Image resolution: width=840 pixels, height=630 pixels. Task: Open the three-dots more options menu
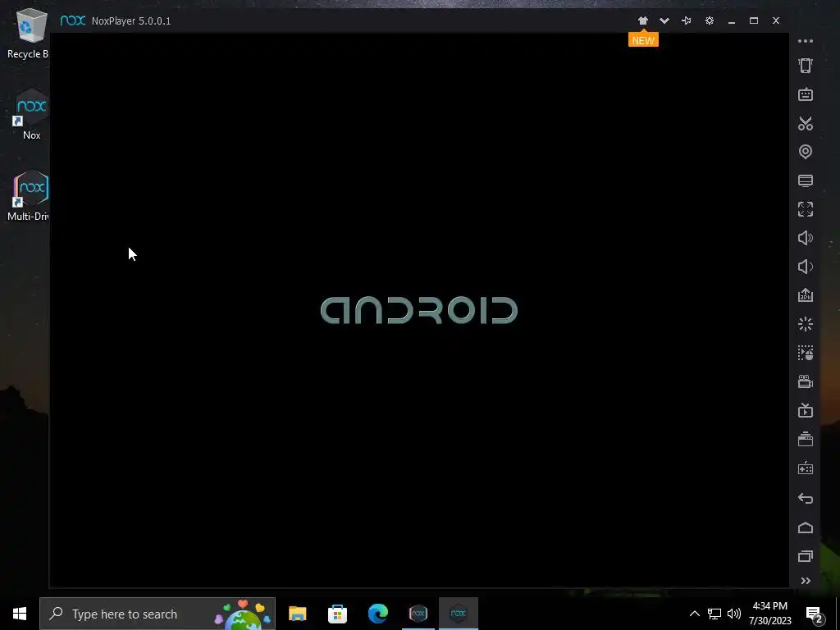pyautogui.click(x=806, y=41)
